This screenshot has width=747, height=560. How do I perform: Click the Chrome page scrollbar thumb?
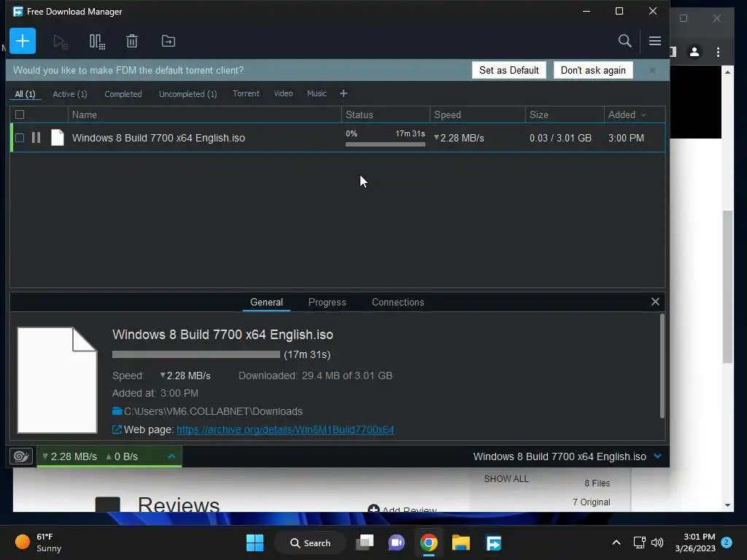[727, 287]
